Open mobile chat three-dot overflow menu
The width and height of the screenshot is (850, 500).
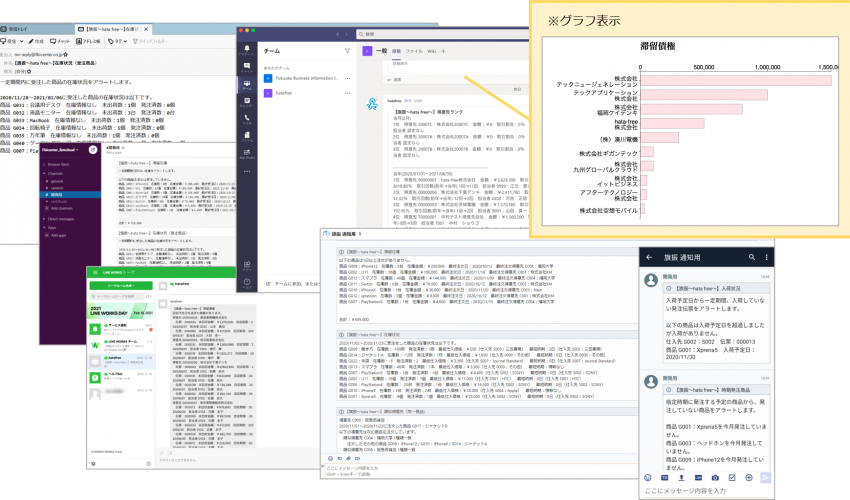(767, 257)
